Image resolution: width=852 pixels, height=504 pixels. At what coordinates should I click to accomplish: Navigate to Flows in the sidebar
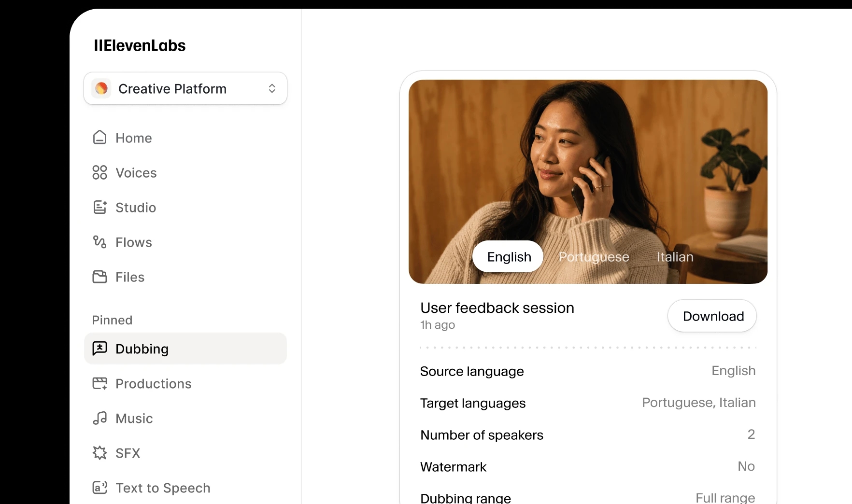tap(185, 242)
